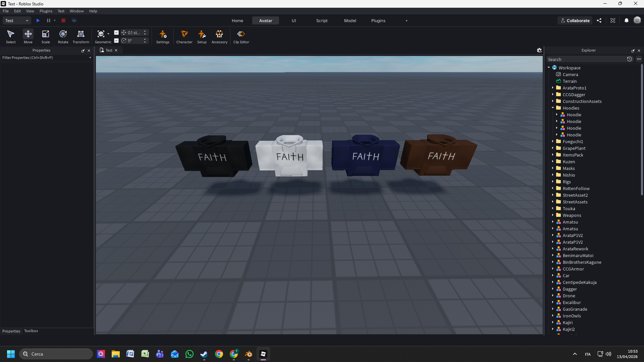
Task: Select the Move tool
Action: [28, 36]
